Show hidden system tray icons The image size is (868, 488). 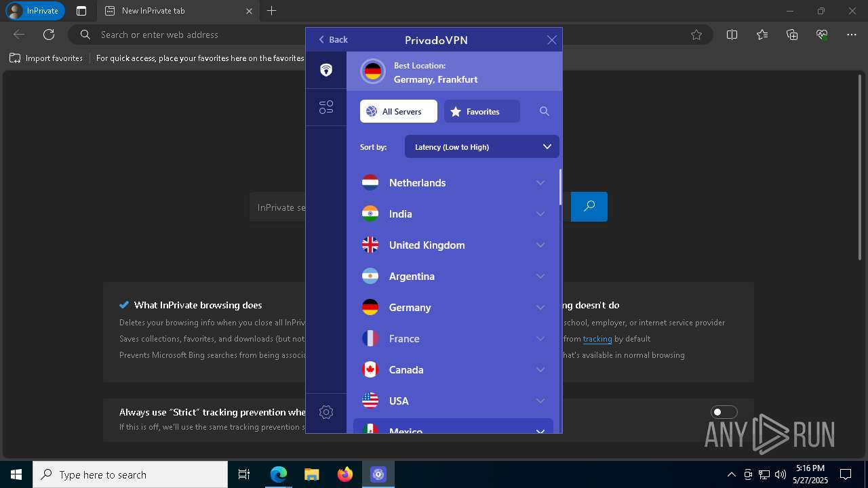point(731,474)
